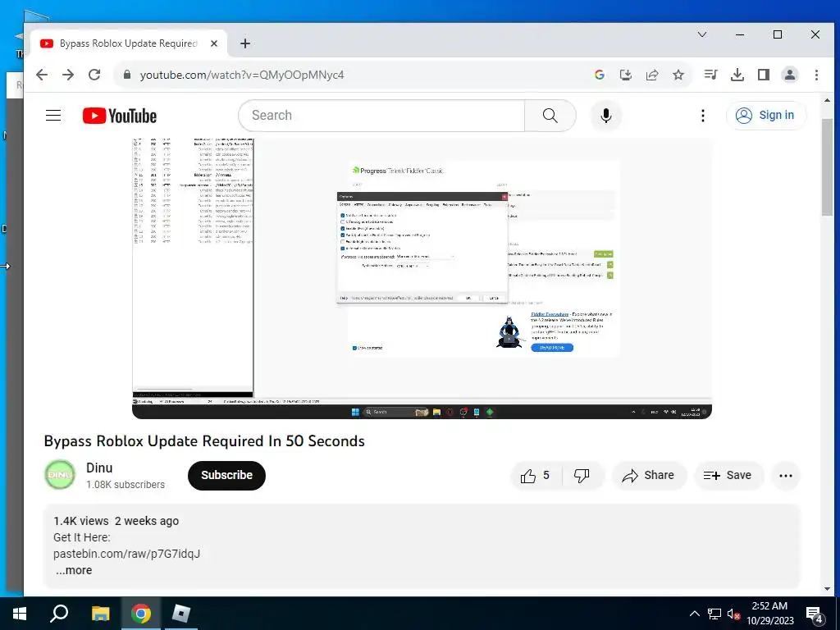
Task: Click the 1.08K subscribers text
Action: tap(126, 484)
